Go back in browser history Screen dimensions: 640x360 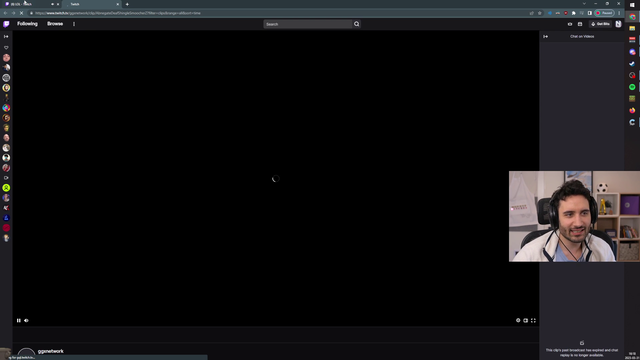point(5,13)
